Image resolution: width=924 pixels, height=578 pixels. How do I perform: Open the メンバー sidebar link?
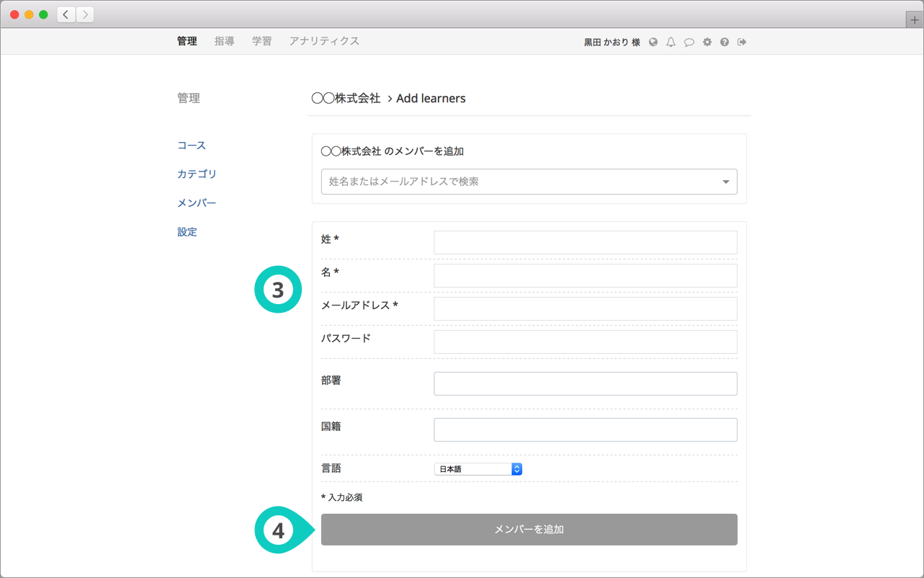[x=197, y=203]
